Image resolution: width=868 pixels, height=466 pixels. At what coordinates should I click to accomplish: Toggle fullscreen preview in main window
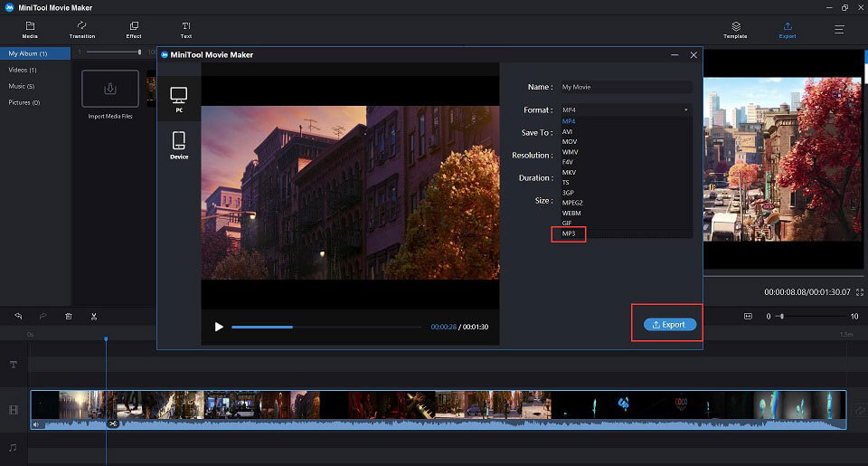click(860, 292)
